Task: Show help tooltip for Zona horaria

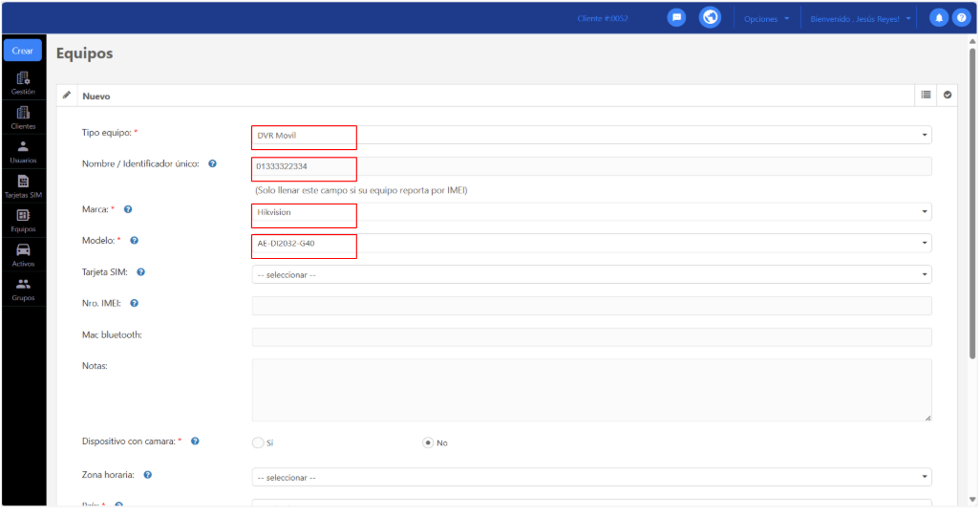Action: tap(147, 475)
